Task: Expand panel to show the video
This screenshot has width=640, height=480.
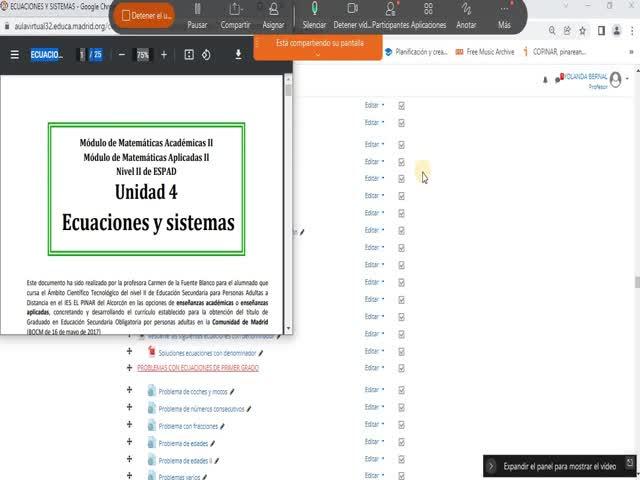Action: pyautogui.click(x=558, y=466)
